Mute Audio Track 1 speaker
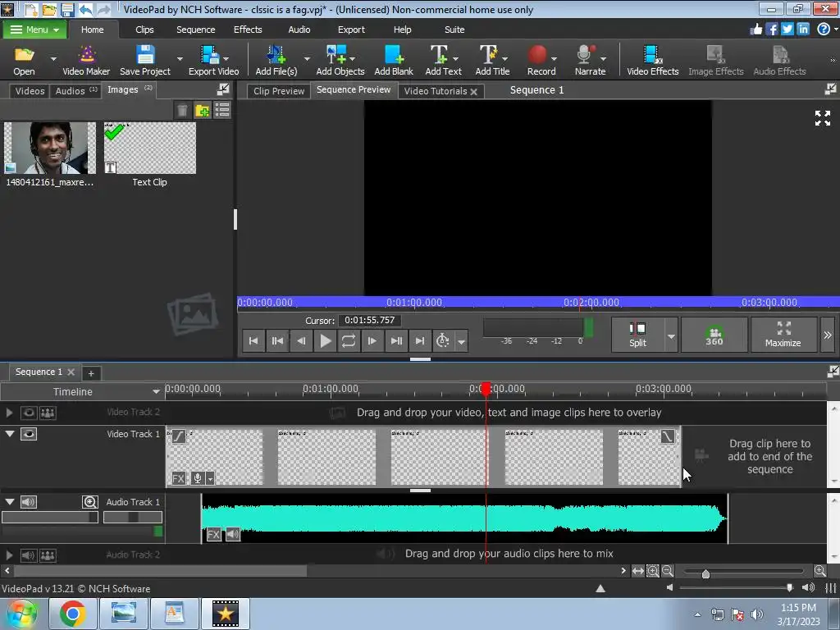Image resolution: width=840 pixels, height=630 pixels. click(29, 502)
